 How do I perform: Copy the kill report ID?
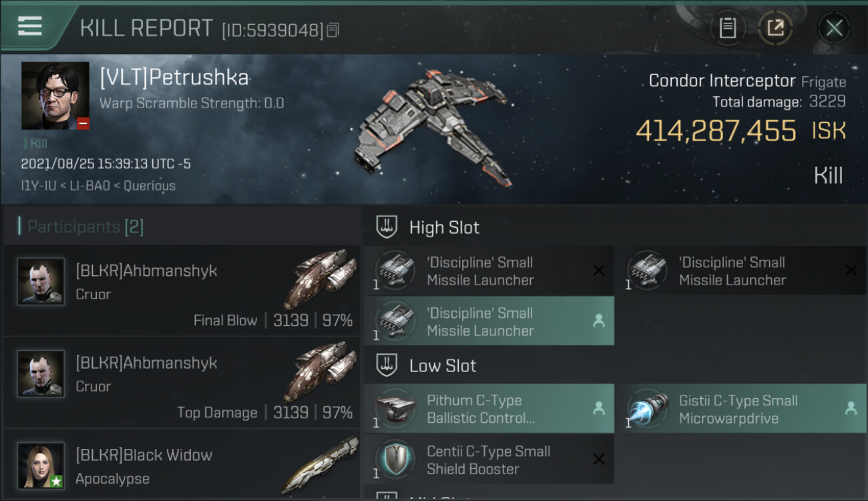(x=333, y=30)
